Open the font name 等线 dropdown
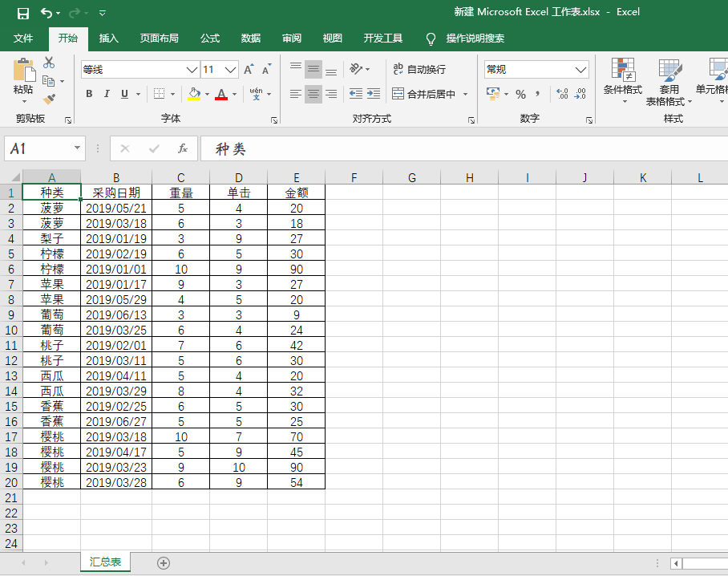Viewport: 728px width, 576px height. coord(192,70)
